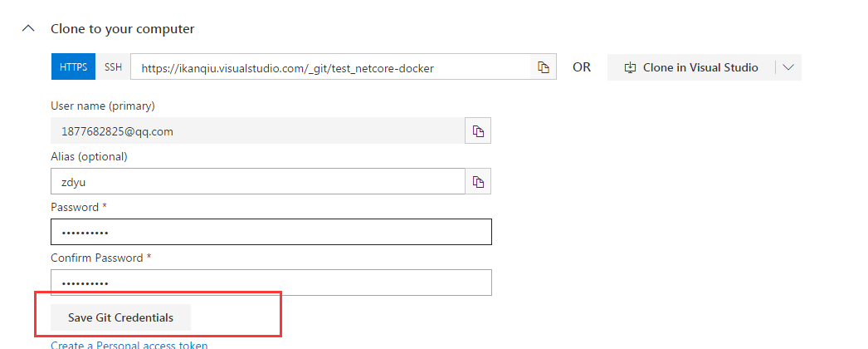The height and width of the screenshot is (349, 868).
Task: Collapse section with the up chevron
Action: [29, 28]
